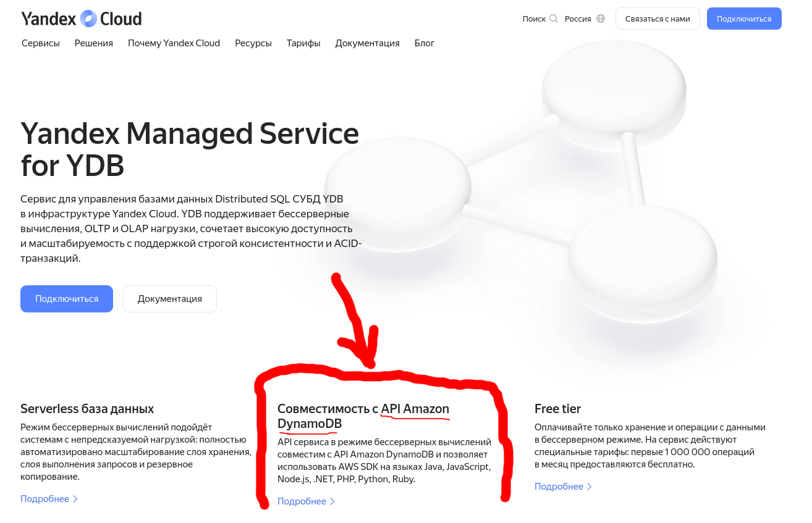This screenshot has width=812, height=523.
Task: Click the Serverless база данных heading
Action: (x=87, y=409)
